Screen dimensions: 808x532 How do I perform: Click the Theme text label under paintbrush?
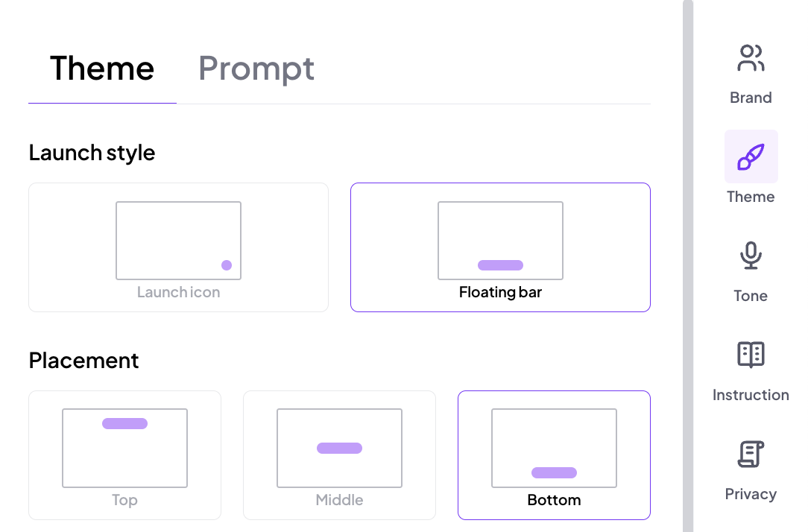(751, 197)
